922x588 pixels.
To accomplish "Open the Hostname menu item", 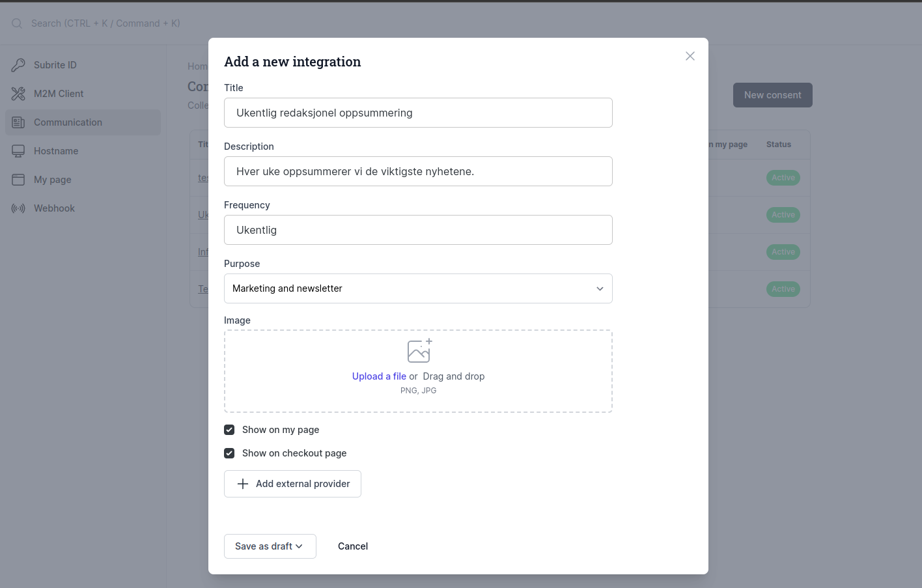I will pos(56,151).
